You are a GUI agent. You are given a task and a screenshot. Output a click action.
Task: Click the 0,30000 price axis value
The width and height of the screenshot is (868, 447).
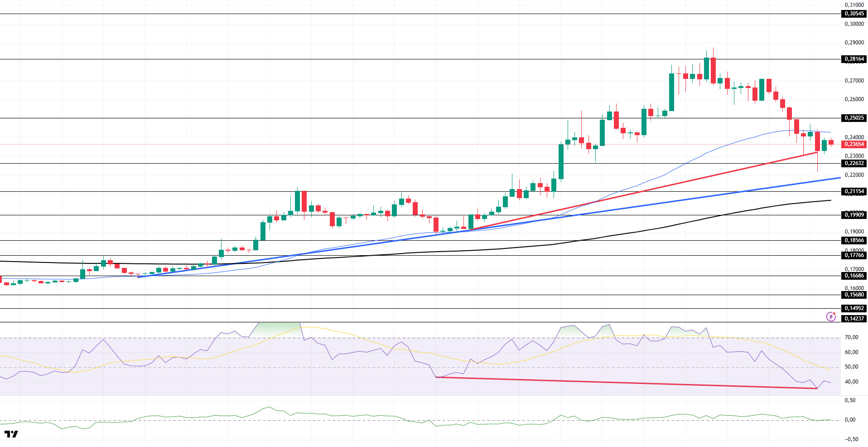tap(854, 24)
